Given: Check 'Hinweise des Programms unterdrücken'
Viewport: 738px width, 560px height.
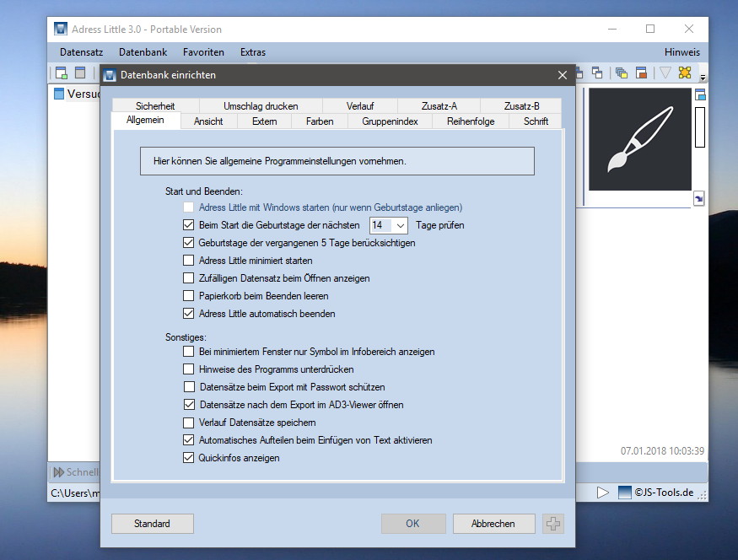Looking at the screenshot, I should 188,369.
